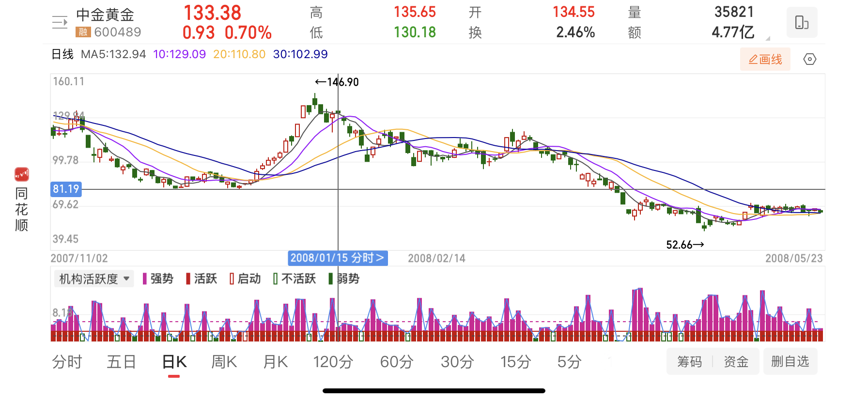Image resolution: width=868 pixels, height=401 pixels.
Task: Tap the high price 135.65
Action: [415, 12]
